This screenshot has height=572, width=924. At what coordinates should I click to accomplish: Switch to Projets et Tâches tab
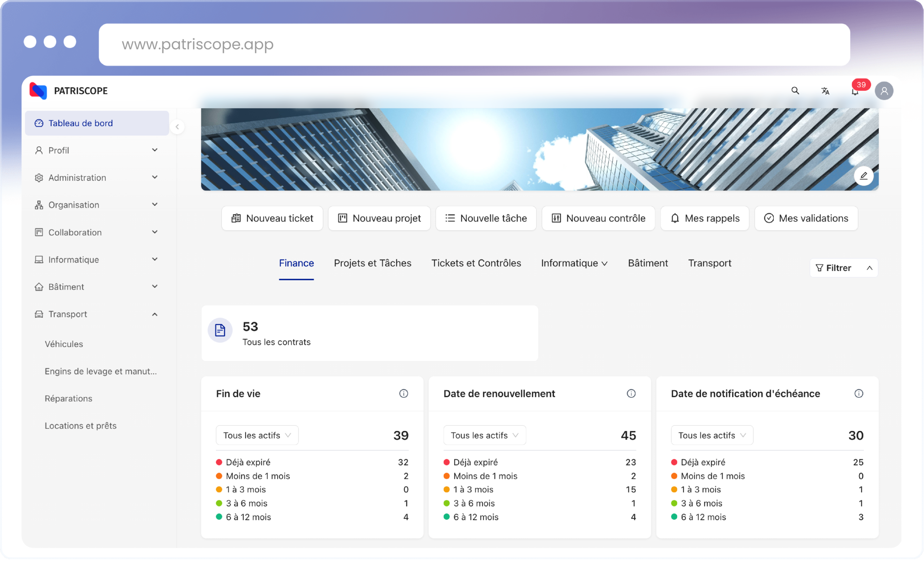coord(372,263)
